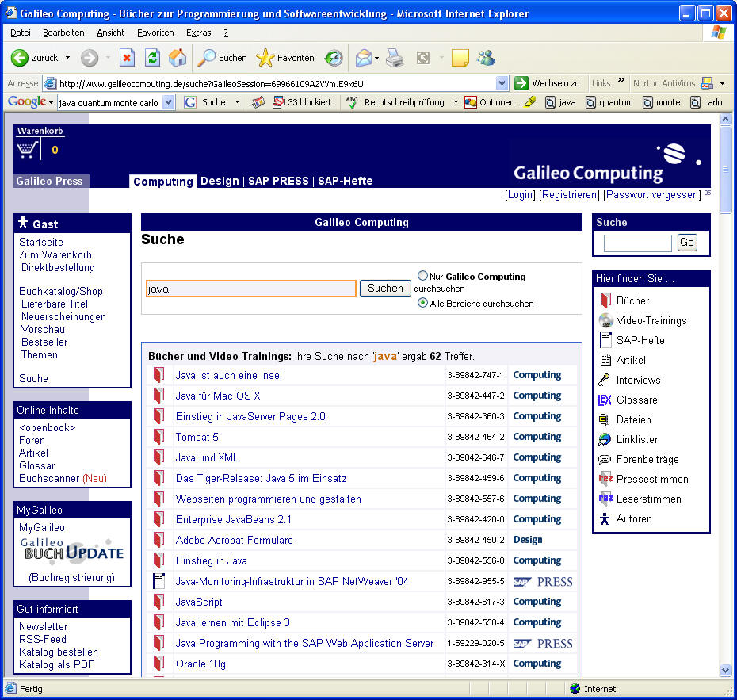Select 'Nur Galileo Computing durchsuchen' radio button

coord(422,276)
